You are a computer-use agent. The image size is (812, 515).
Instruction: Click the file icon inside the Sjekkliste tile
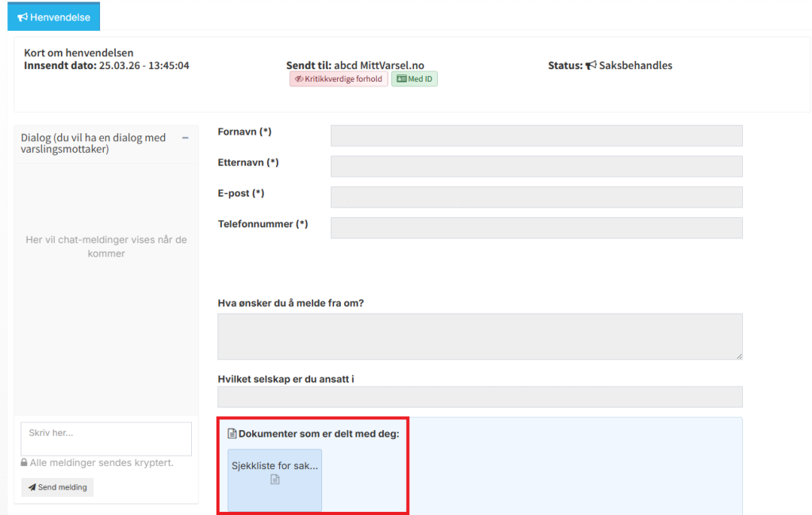275,480
